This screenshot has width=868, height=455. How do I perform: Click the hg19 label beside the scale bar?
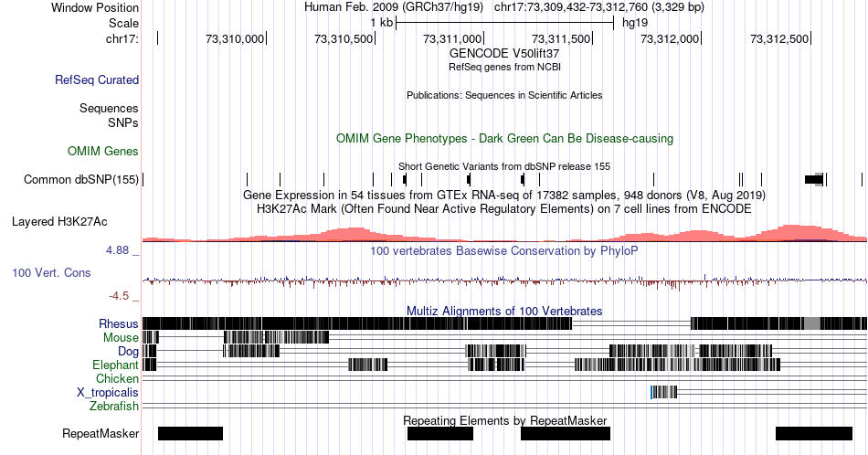(x=635, y=23)
